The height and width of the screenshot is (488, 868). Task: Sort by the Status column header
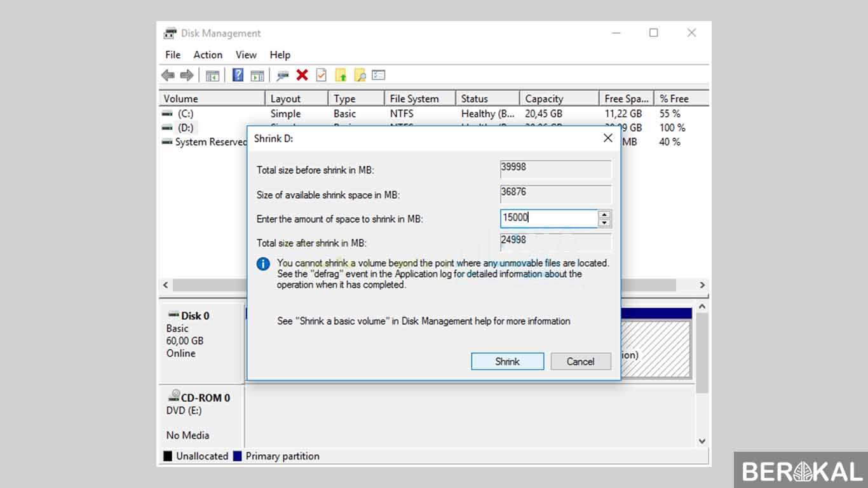[x=487, y=98]
